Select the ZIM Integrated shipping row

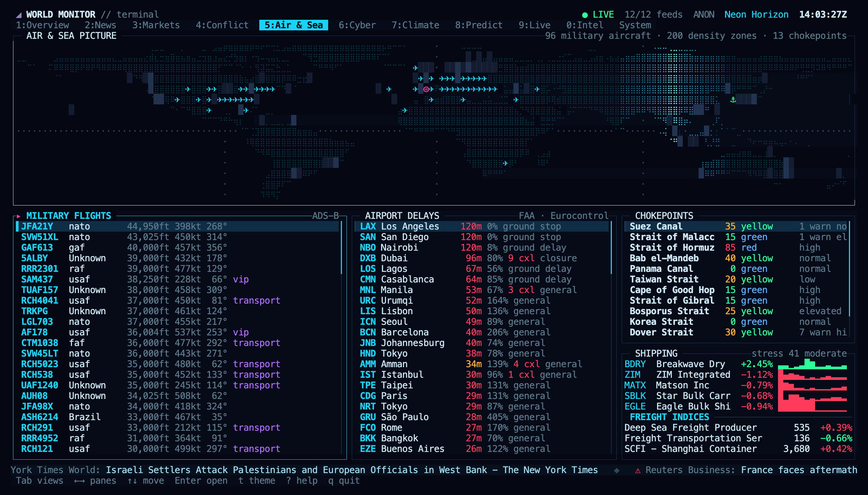[736, 375]
